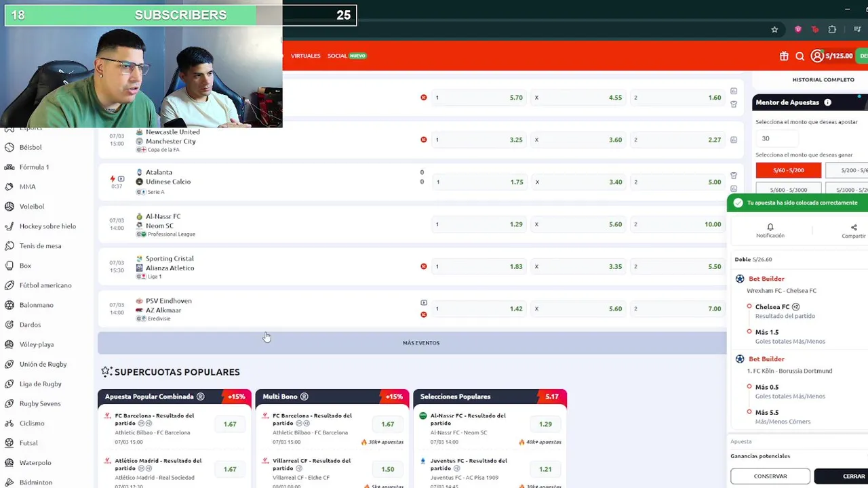Click the CONSERVAR button
This screenshot has height=488, width=868.
click(770, 476)
